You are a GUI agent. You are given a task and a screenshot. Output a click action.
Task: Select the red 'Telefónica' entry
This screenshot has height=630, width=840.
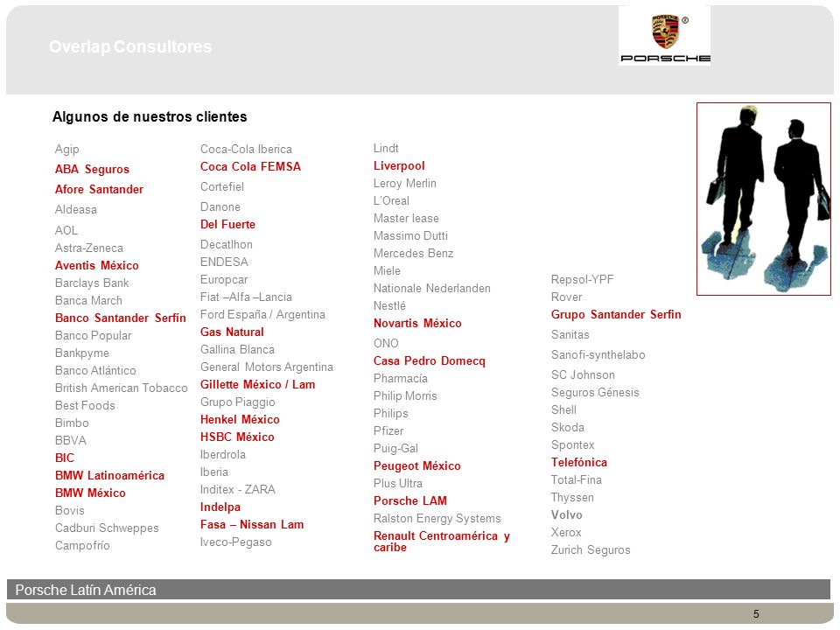point(579,462)
